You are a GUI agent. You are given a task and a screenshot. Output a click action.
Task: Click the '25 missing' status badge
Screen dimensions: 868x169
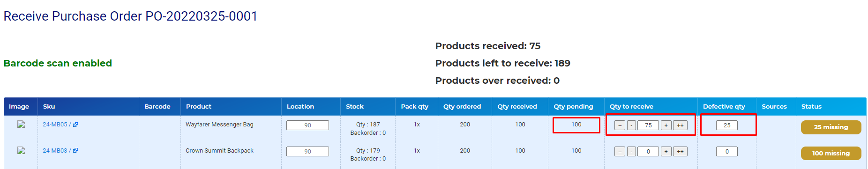(x=831, y=127)
